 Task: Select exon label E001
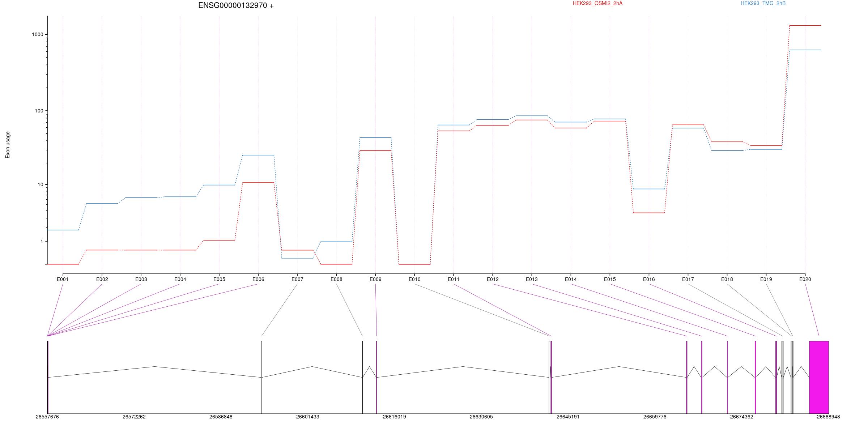[63, 279]
